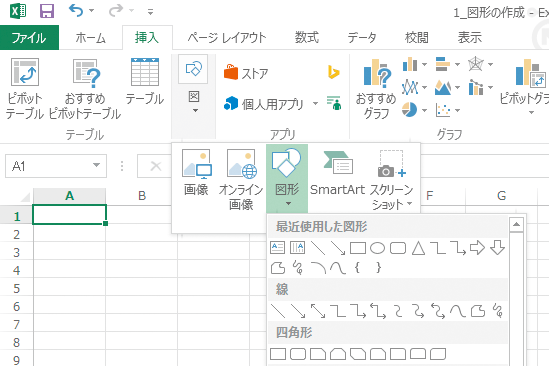Choose the rounded rectangle in recent shapes

[398, 248]
